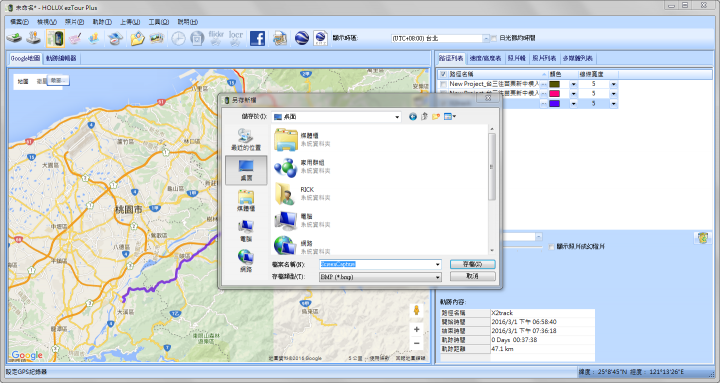Click the flickr upload icon
Image resolution: width=720 pixels, height=383 pixels.
coord(216,39)
